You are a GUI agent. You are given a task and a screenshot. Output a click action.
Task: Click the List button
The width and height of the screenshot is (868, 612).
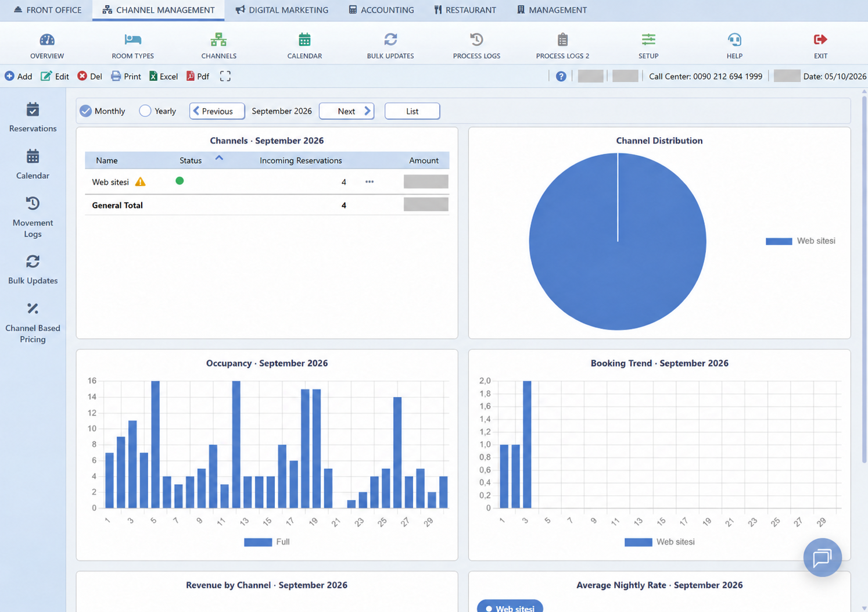pyautogui.click(x=412, y=111)
